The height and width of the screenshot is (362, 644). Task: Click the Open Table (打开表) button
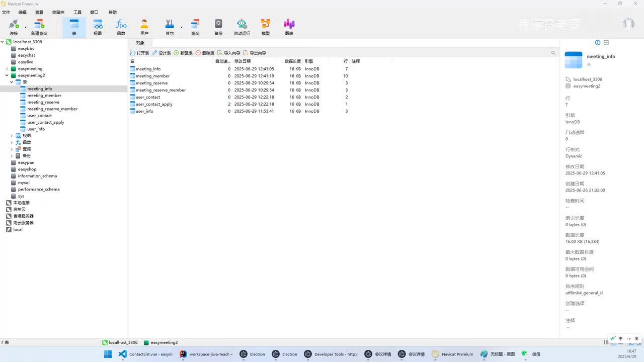pos(140,53)
